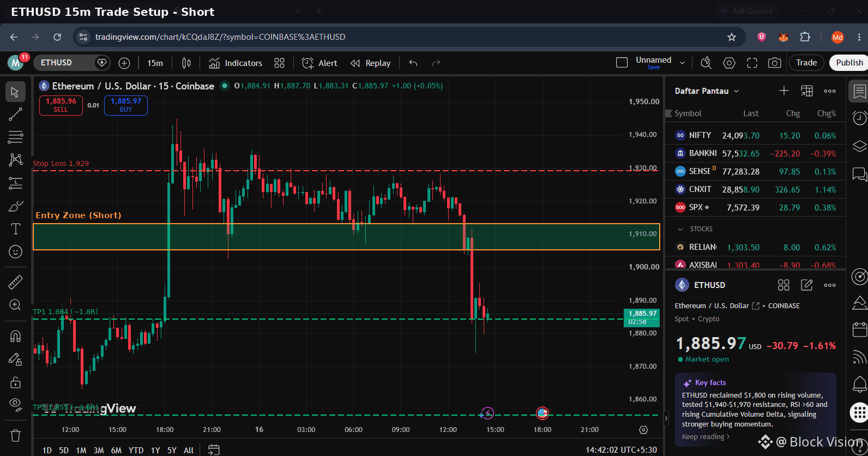
Task: Open the 15m timeframe selector
Action: pyautogui.click(x=155, y=63)
